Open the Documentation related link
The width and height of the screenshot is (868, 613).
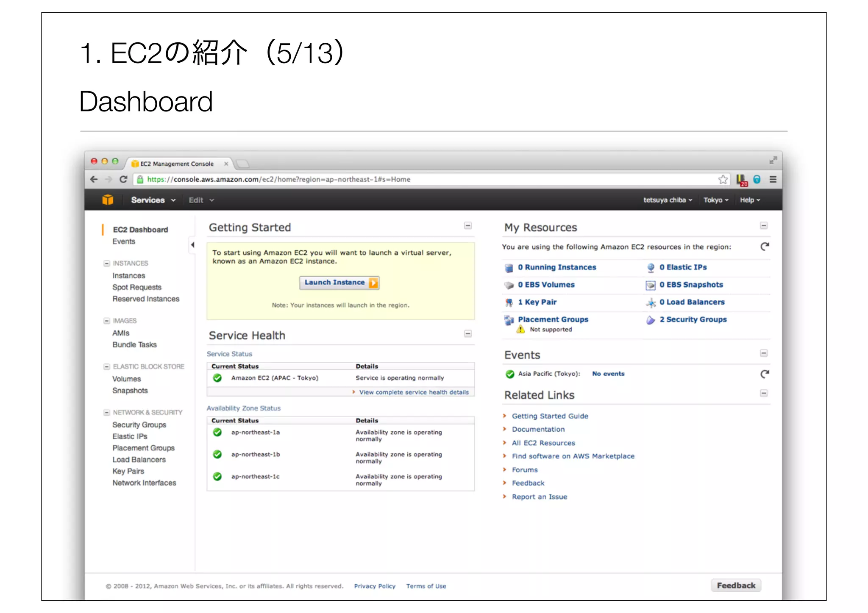coord(538,430)
